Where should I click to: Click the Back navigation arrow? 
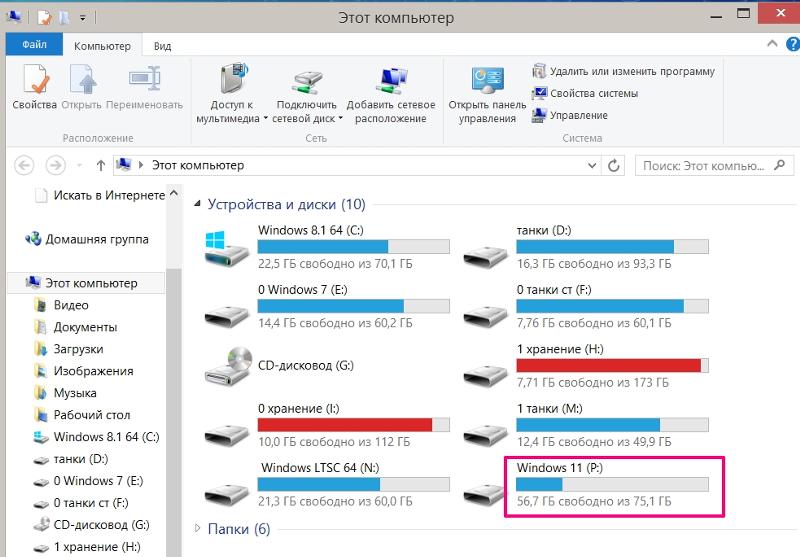coord(24,165)
